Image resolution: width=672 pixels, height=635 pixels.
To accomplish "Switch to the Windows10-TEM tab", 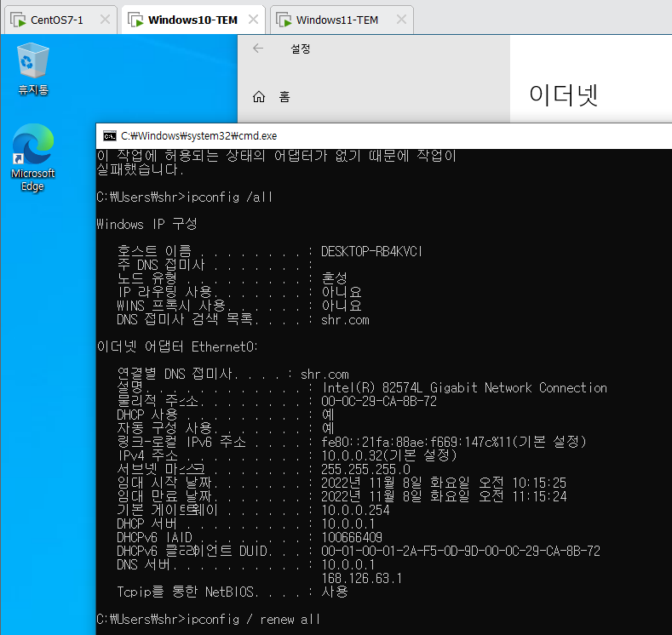I will (192, 20).
